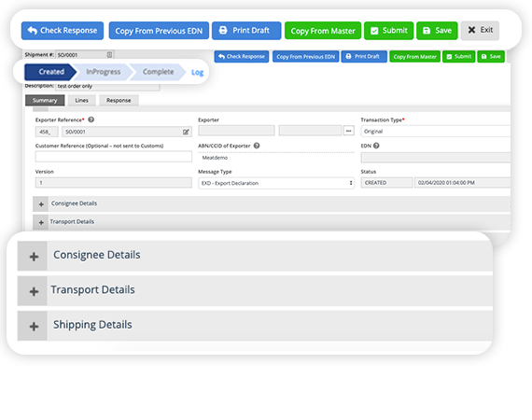Expand the enlarged Consignee Details plus

pyautogui.click(x=33, y=257)
